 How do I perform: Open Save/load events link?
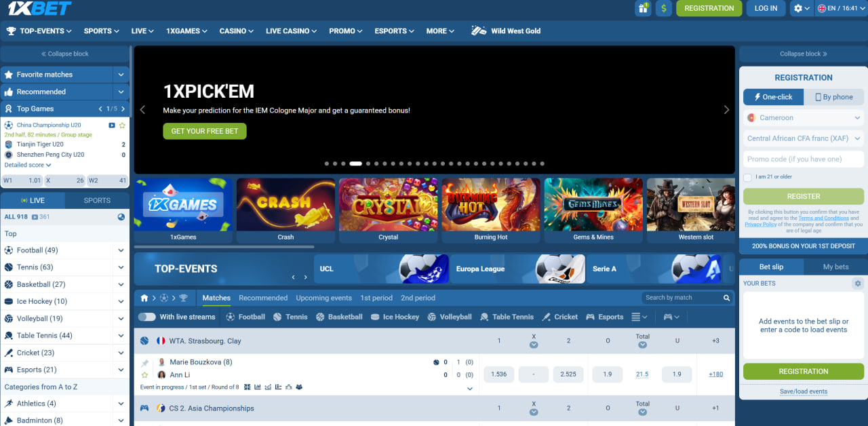point(804,391)
